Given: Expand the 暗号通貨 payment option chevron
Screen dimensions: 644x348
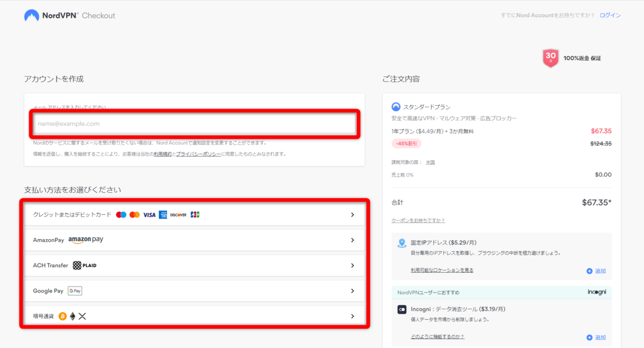Looking at the screenshot, I should (x=353, y=316).
